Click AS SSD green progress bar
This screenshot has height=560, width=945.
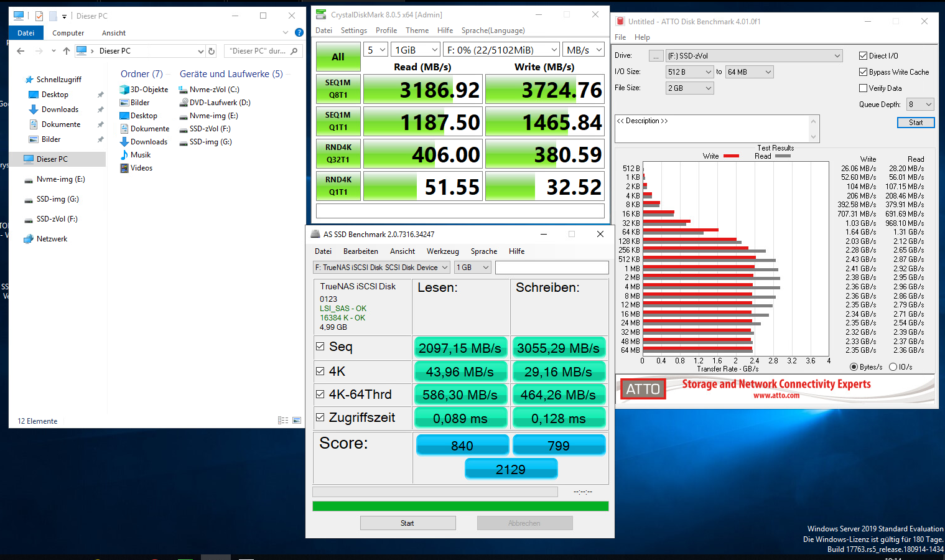pos(460,506)
